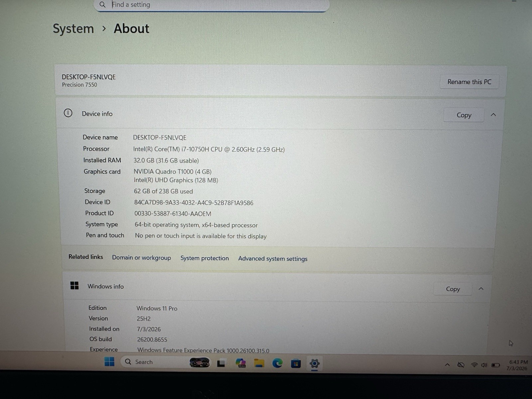Click the Intel(R) UHD Graphics (128 MB) text

coord(176,180)
